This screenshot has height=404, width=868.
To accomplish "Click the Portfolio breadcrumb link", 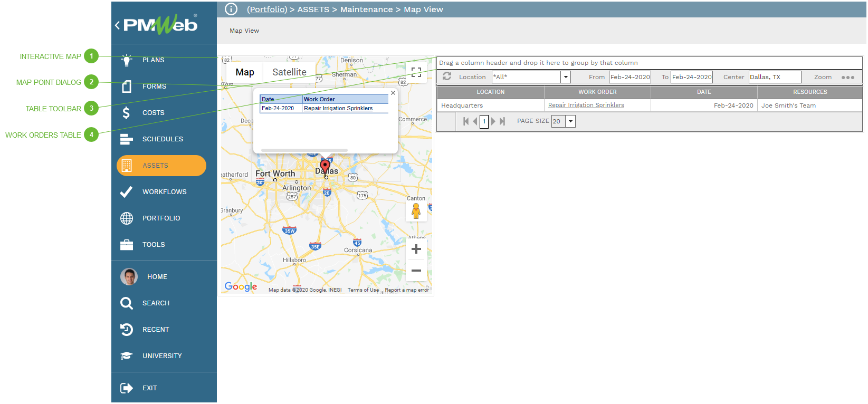I will click(x=267, y=9).
